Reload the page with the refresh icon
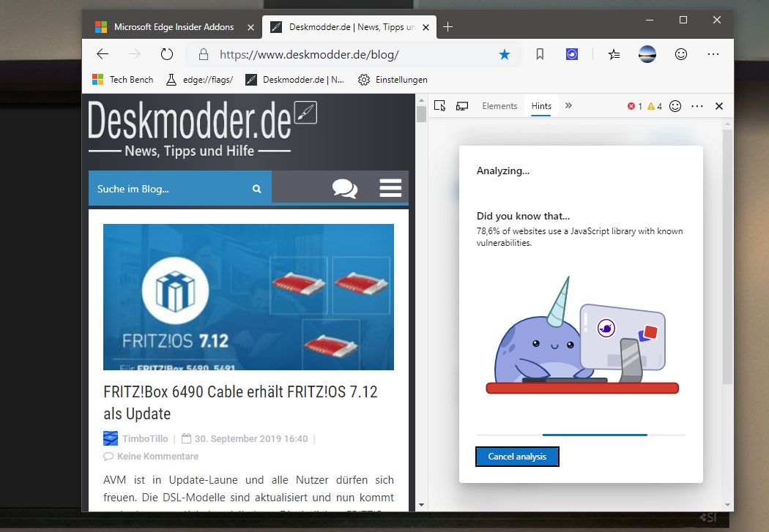Viewport: 769px width, 532px height. (x=167, y=54)
